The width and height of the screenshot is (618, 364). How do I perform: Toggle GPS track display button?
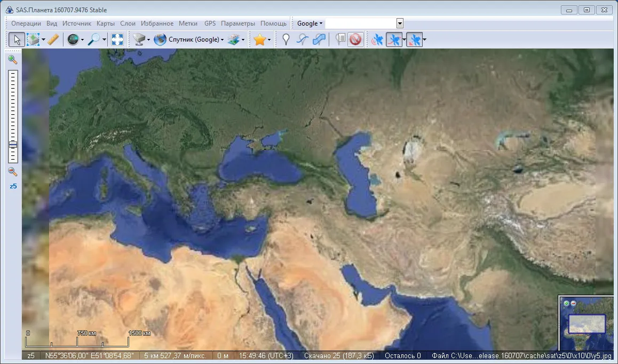click(x=394, y=39)
